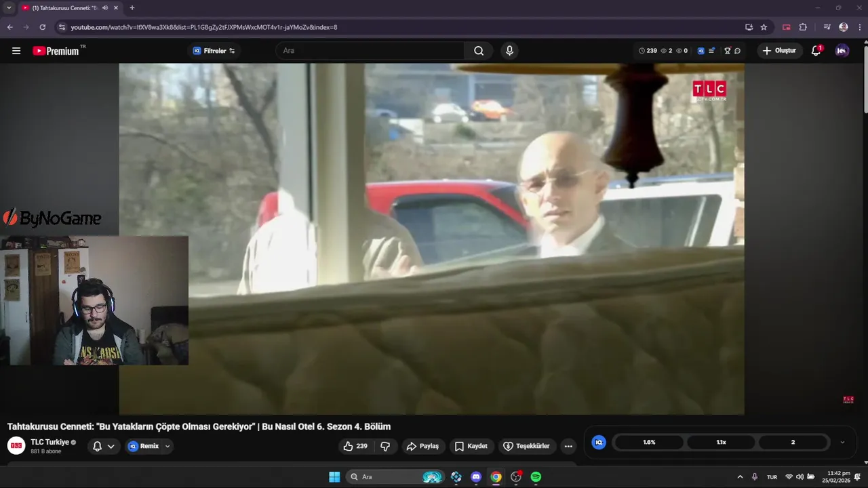Screen dimensions: 868x488
Task: Reload the page with refresh icon
Action: pos(42,27)
